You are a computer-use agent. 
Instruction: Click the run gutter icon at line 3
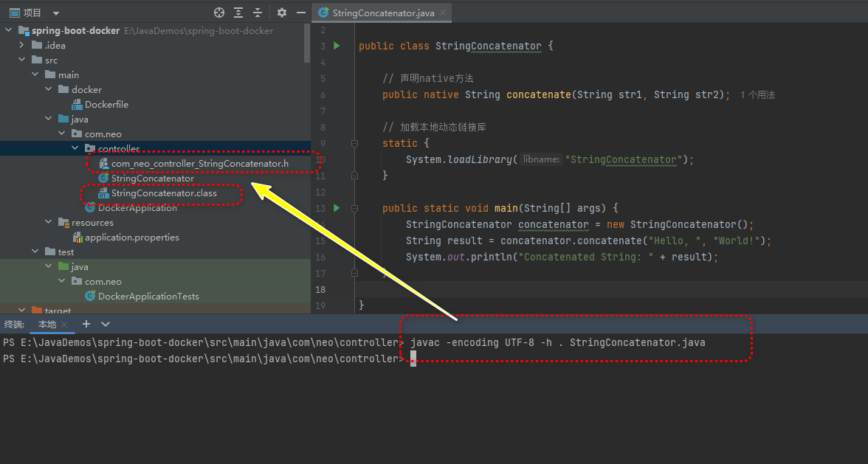click(337, 46)
